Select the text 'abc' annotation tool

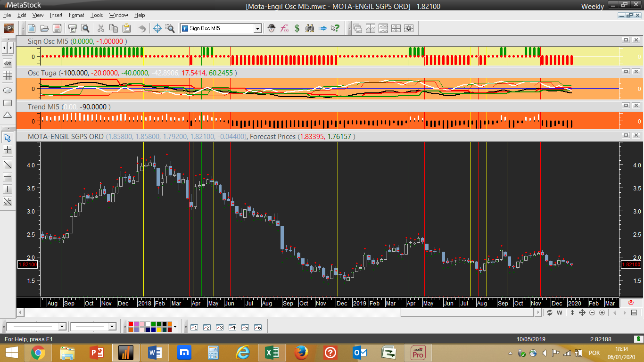(x=8, y=63)
